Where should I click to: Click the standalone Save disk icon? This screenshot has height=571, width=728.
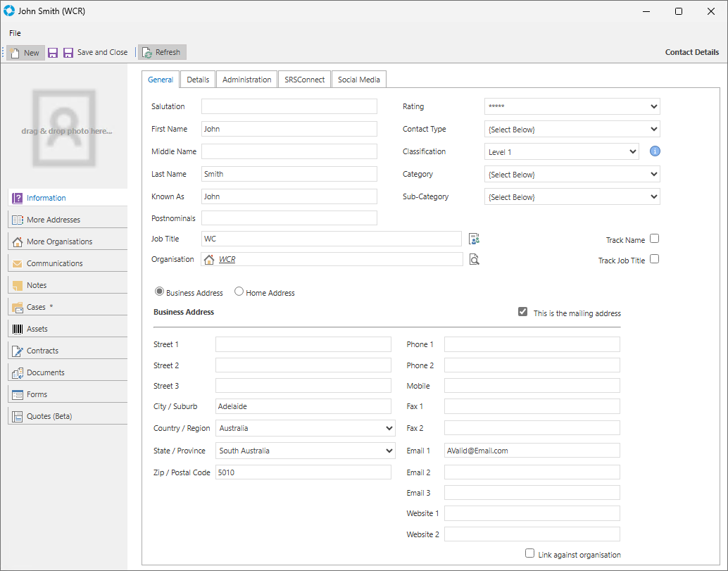[x=53, y=53]
